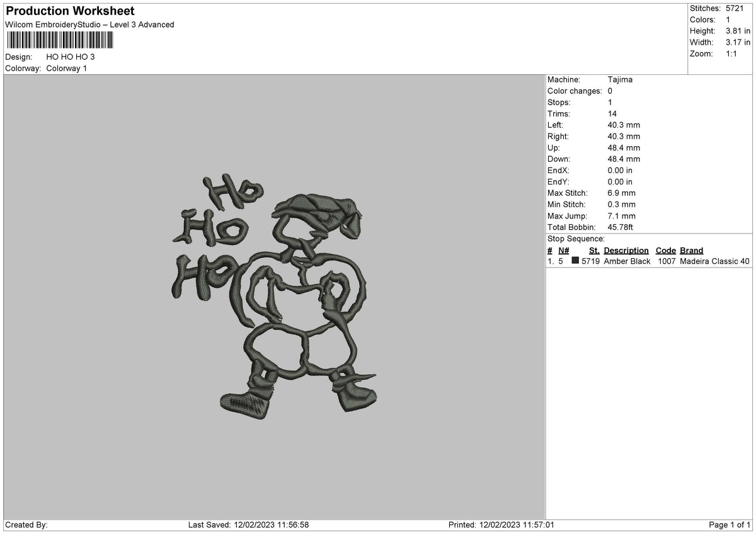Click the Code column header
This screenshot has height=534, width=756.
point(665,251)
